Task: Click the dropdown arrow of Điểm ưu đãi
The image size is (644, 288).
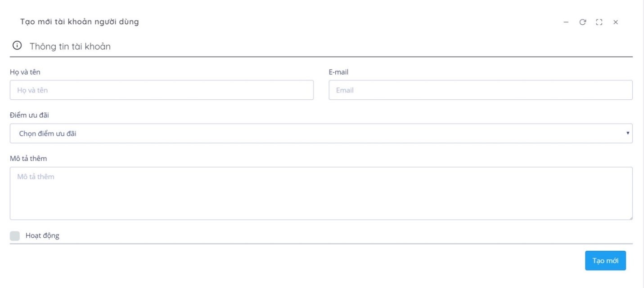Action: (628, 133)
